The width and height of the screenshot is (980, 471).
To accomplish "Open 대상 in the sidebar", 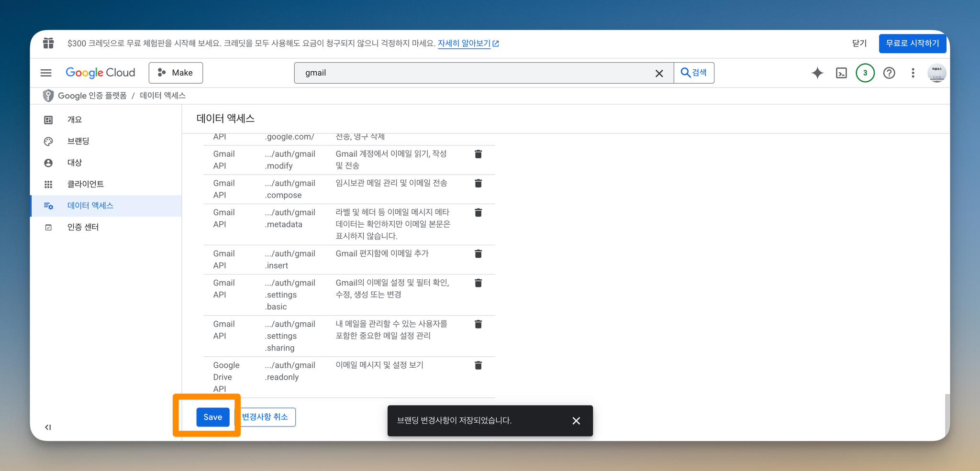I will click(x=105, y=163).
